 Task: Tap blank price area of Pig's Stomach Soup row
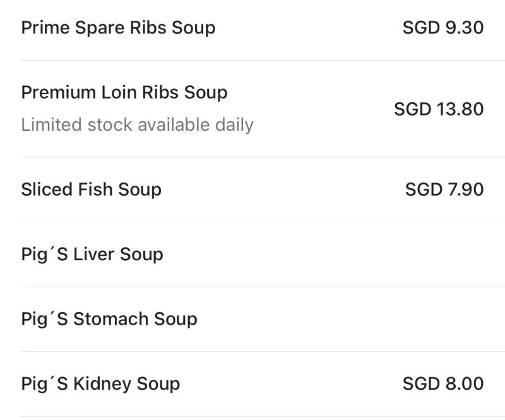(443, 319)
